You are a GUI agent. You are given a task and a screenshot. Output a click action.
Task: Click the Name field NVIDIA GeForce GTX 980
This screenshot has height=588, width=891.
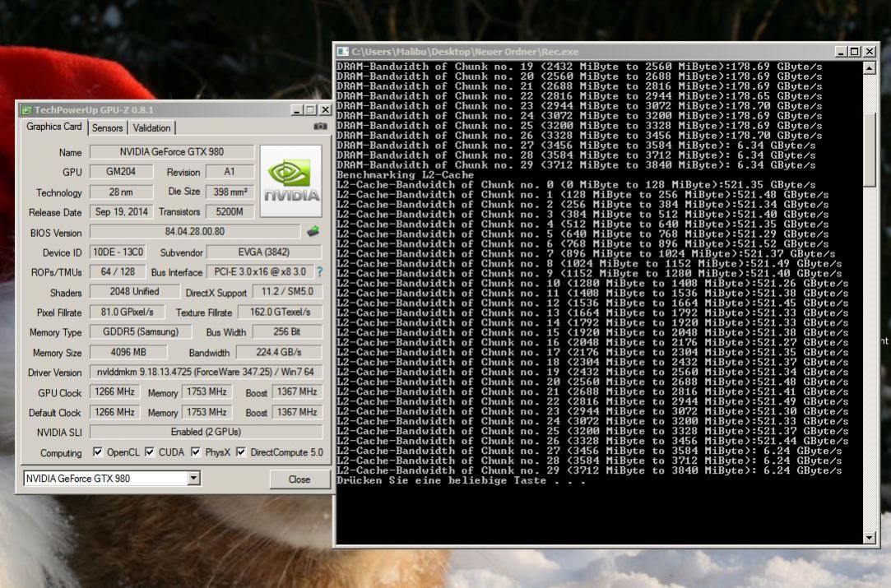pos(172,151)
